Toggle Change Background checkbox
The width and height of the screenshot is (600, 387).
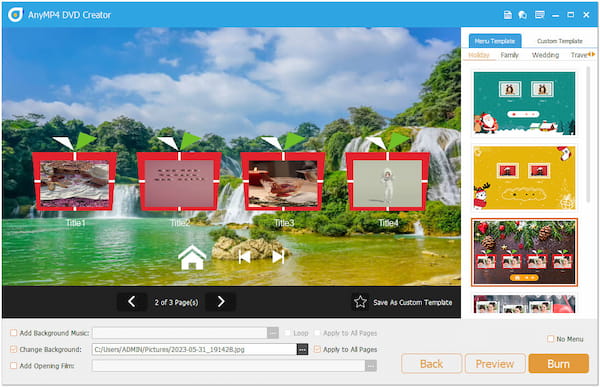tap(14, 349)
